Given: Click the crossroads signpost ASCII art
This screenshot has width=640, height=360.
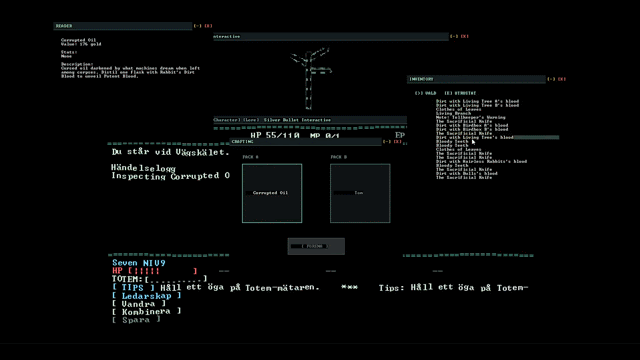Looking at the screenshot, I should point(310,78).
